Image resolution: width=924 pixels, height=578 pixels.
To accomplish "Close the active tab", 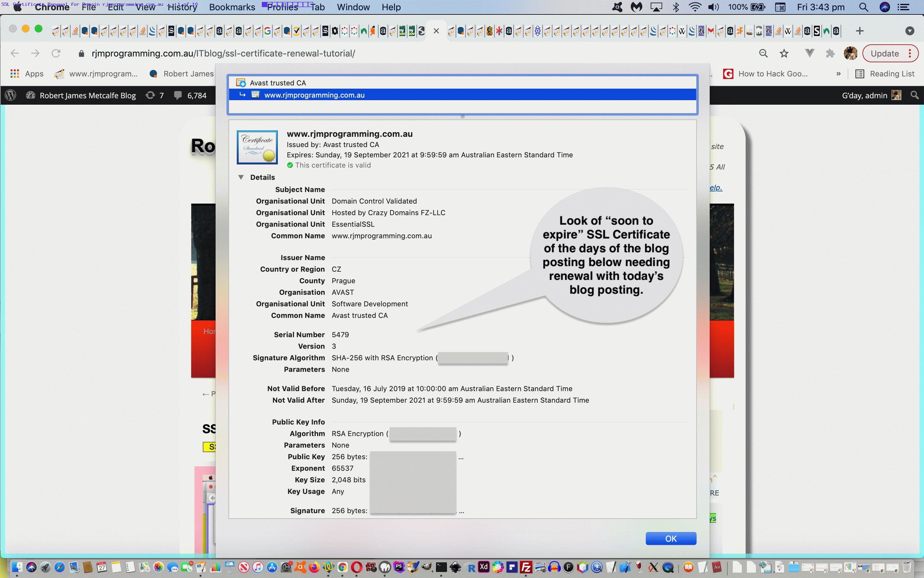I will coord(436,31).
